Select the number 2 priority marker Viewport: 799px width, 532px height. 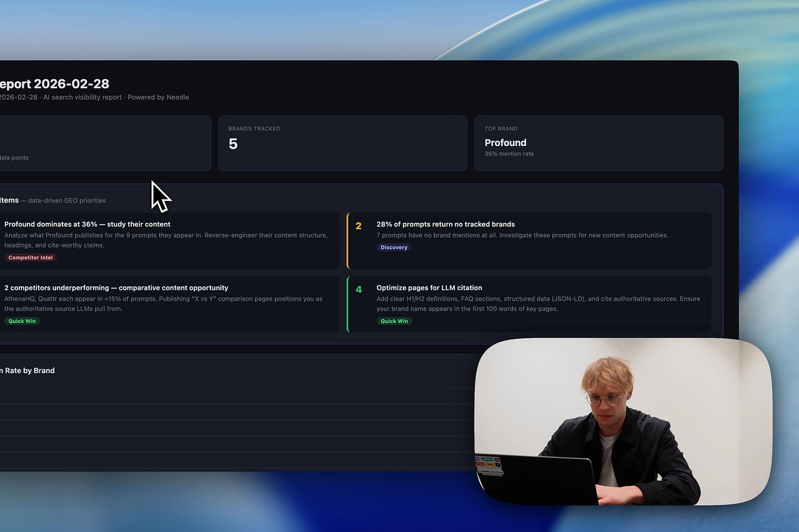[358, 226]
